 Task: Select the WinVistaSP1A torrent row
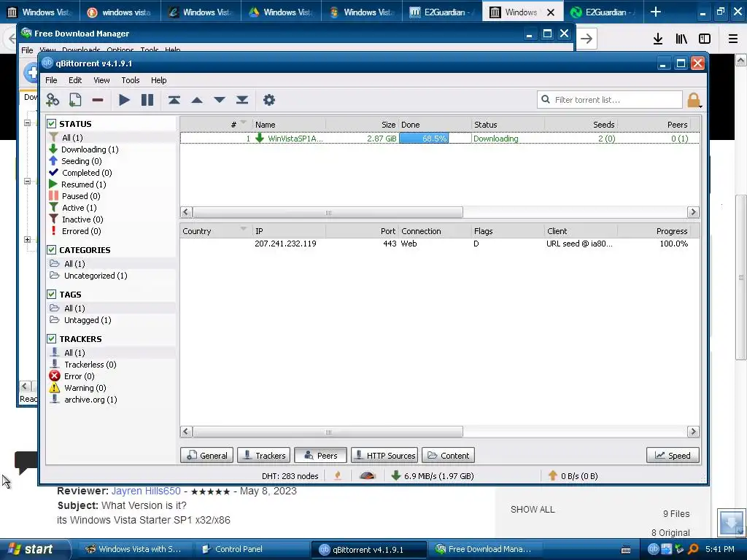pos(440,139)
